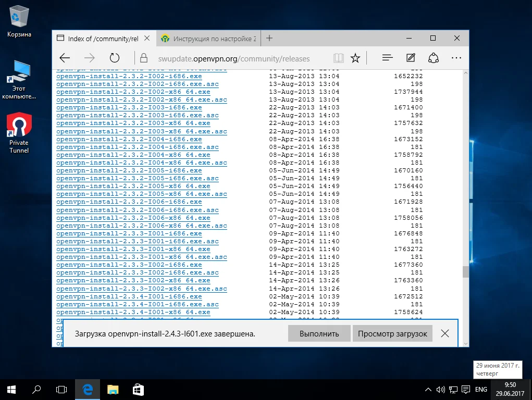The height and width of the screenshot is (400, 532).
Task: Open link openvpn-install-2.3.2-I006-i686.exe
Action: pyautogui.click(x=129, y=202)
